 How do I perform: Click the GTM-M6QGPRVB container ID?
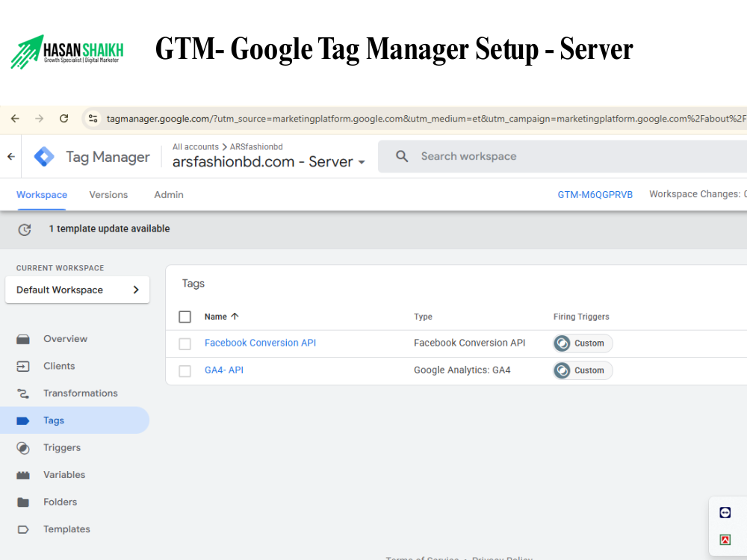click(595, 195)
